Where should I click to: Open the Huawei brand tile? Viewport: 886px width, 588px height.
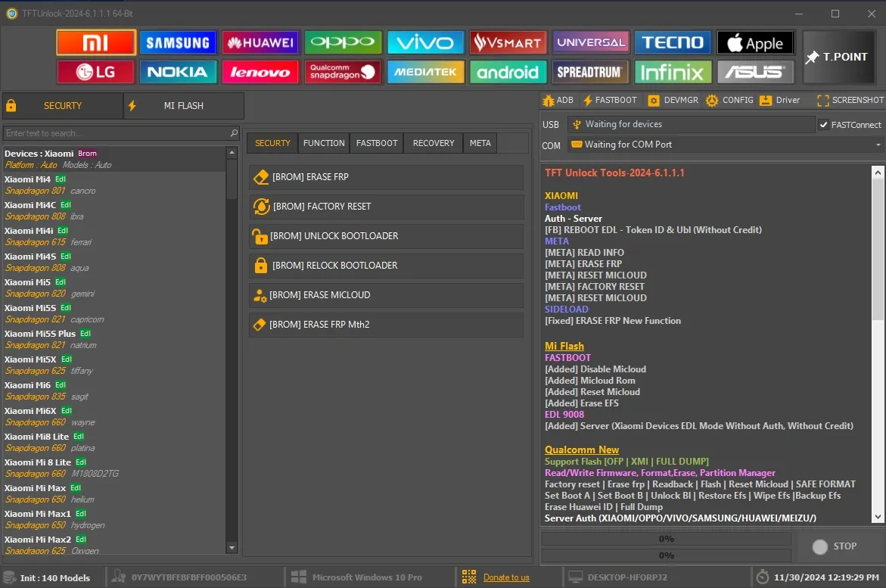[x=260, y=42]
